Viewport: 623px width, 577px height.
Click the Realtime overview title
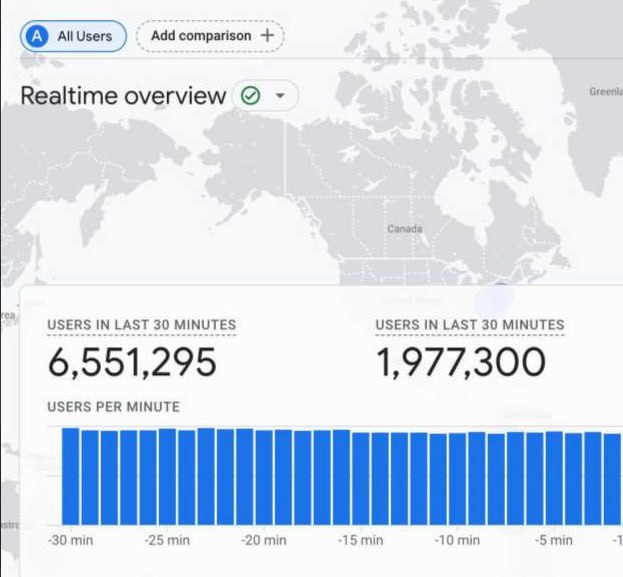click(x=123, y=96)
